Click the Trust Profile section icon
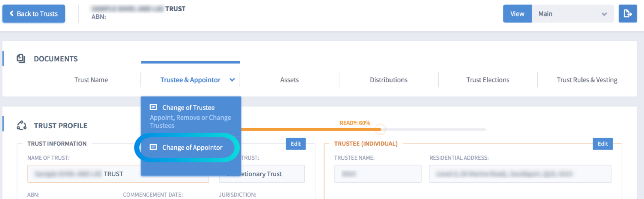This screenshot has height=199, width=644. pyautogui.click(x=22, y=126)
